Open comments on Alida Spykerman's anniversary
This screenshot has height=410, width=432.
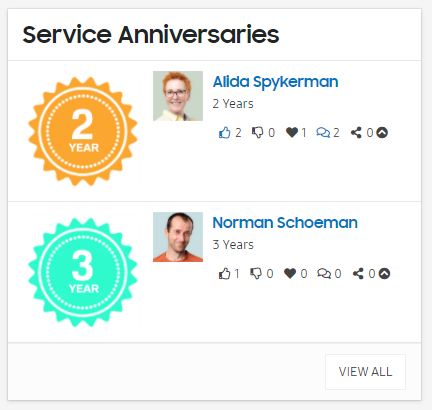(323, 133)
